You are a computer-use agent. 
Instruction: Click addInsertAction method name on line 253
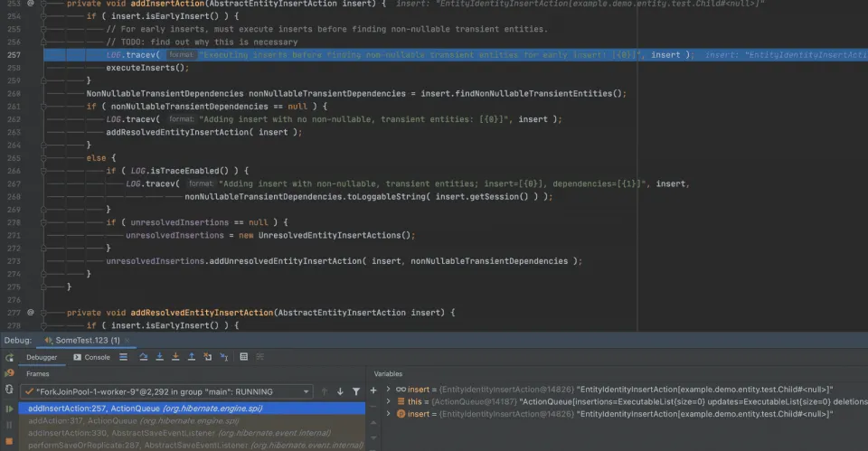click(x=168, y=4)
